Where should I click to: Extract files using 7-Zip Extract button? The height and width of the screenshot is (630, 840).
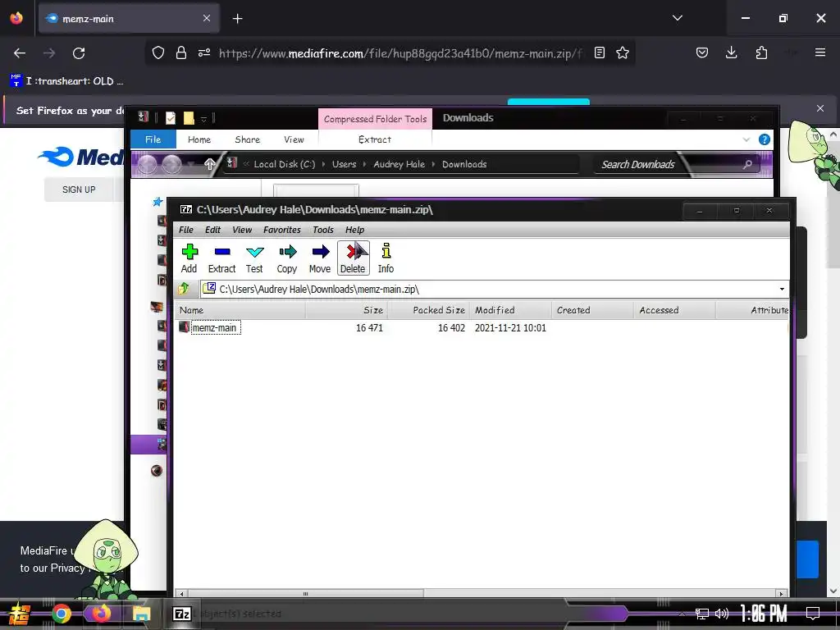(221, 258)
